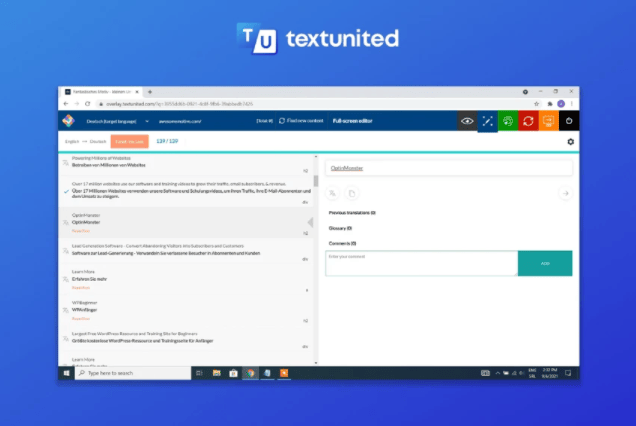Select the 'OptinMonster' segment row
The width and height of the screenshot is (636, 426).
[x=187, y=222]
